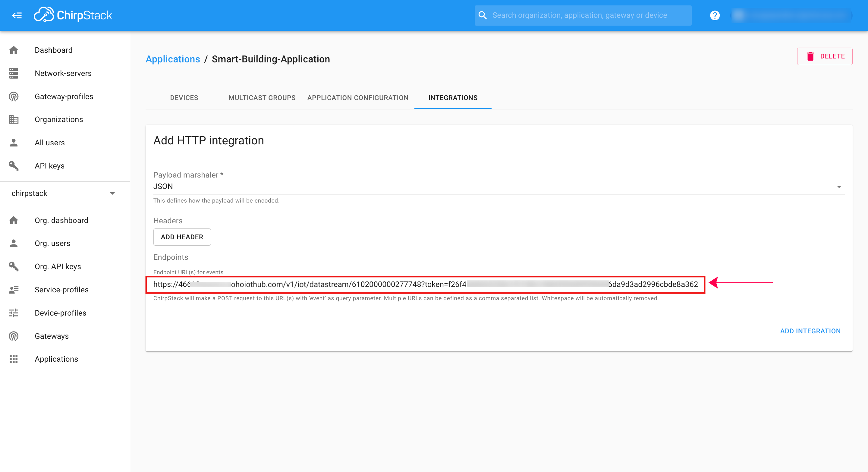This screenshot has width=868, height=472.
Task: Open the Application Configuration tab
Action: point(357,98)
